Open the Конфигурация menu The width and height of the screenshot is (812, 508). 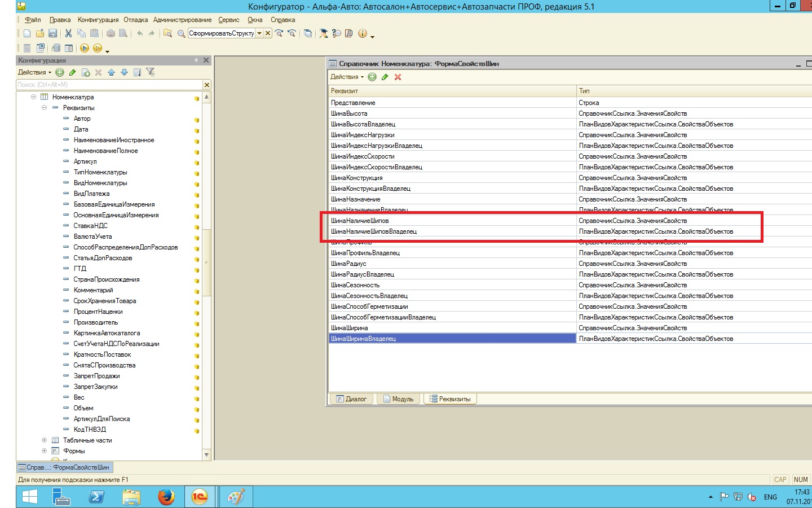point(98,20)
